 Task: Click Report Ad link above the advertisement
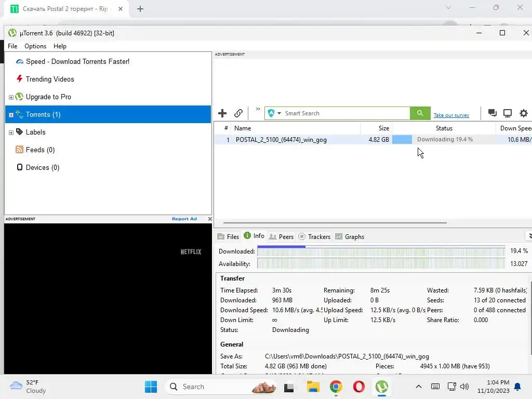(184, 219)
